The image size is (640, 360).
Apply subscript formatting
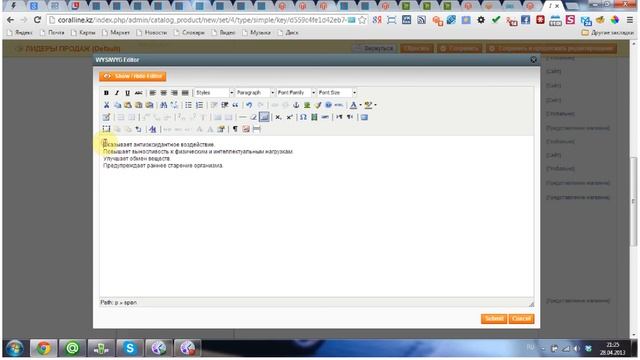(x=278, y=117)
